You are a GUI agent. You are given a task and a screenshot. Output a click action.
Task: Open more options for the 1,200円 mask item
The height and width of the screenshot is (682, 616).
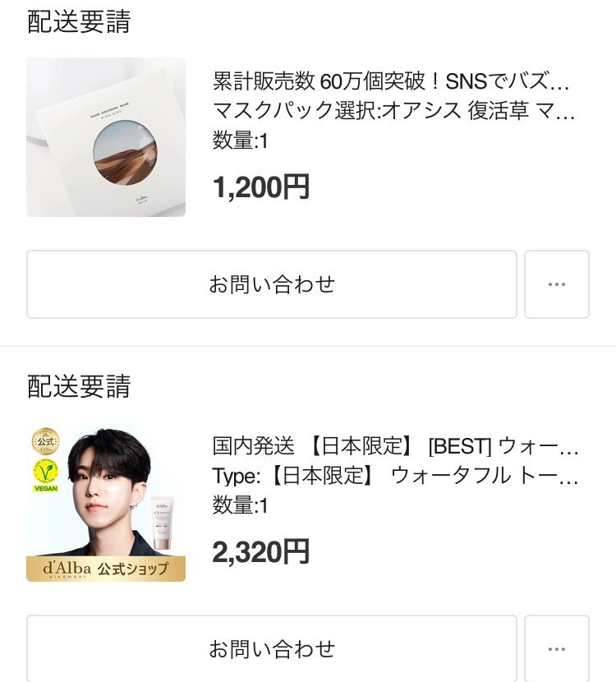click(x=556, y=284)
